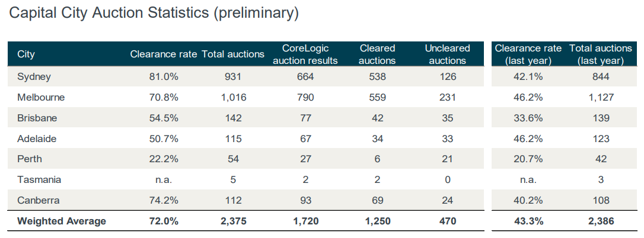Image resolution: width=644 pixels, height=238 pixels.
Task: Click the Adelaide row label
Action: (x=37, y=139)
